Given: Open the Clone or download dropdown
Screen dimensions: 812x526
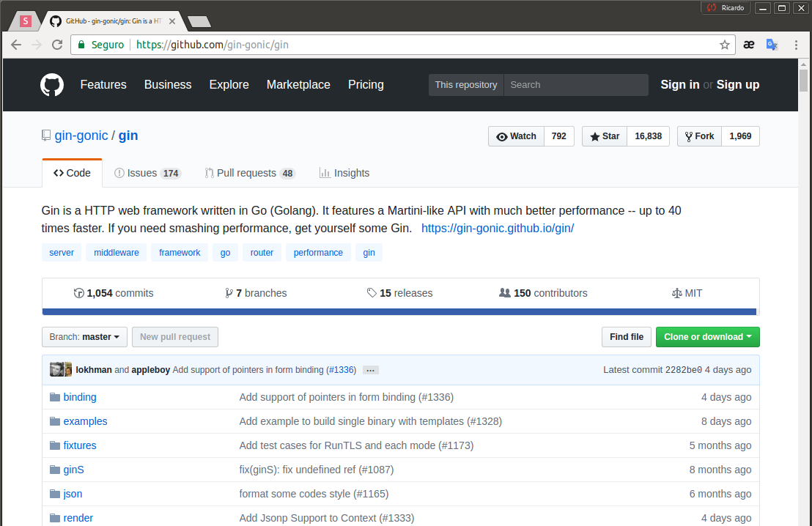Looking at the screenshot, I should point(707,337).
